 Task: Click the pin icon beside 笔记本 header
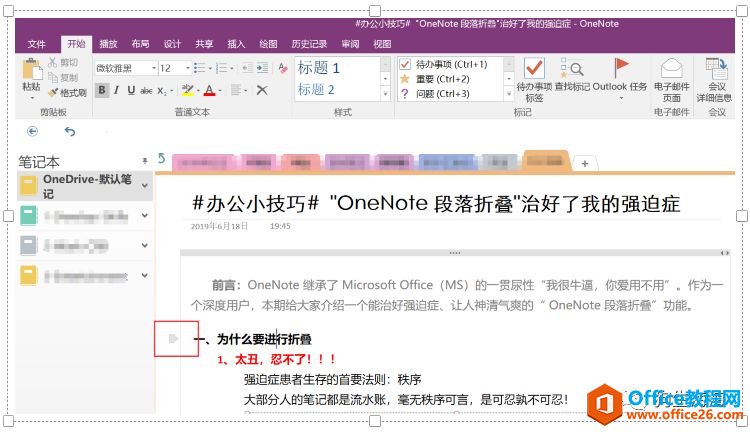(x=145, y=161)
